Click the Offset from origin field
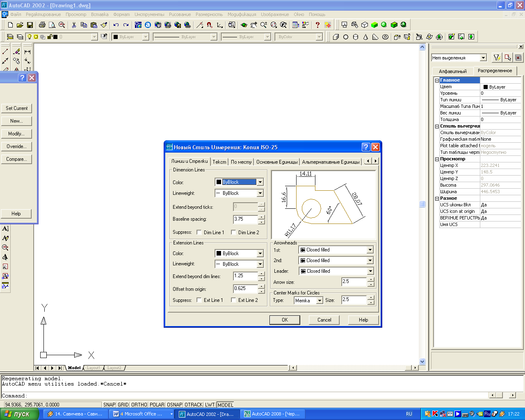This screenshot has width=525, height=420. 245,289
